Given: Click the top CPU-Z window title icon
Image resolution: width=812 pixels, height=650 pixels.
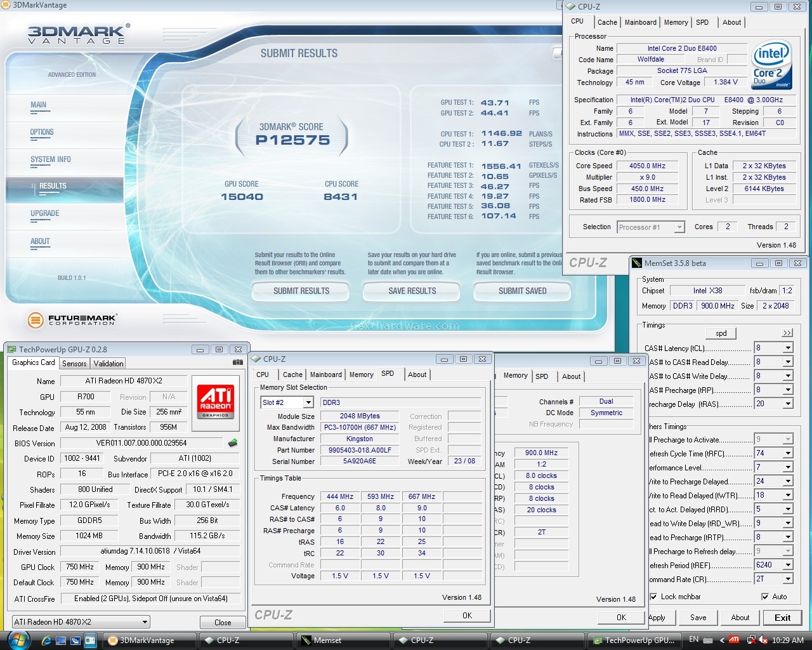Looking at the screenshot, I should coord(571,6).
